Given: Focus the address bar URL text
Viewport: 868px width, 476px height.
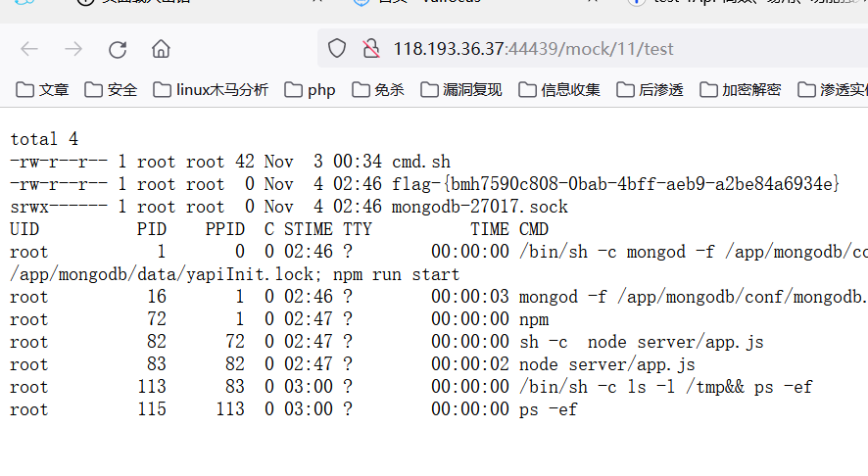Looking at the screenshot, I should [x=533, y=49].
